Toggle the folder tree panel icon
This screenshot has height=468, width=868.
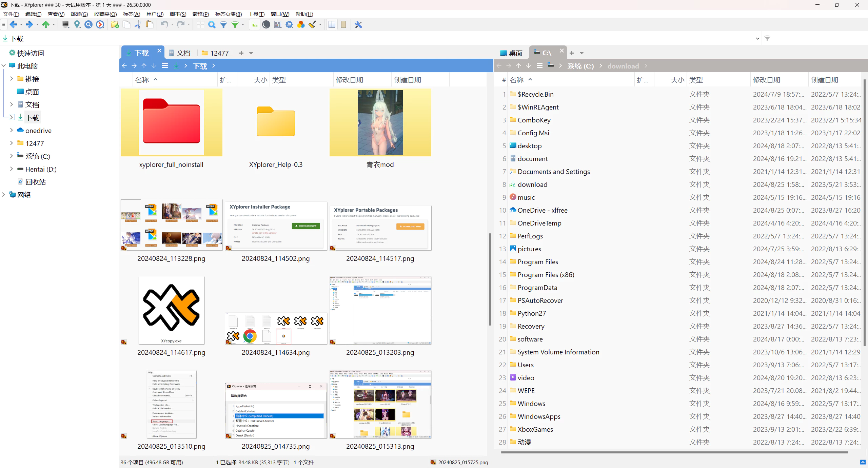coord(254,24)
